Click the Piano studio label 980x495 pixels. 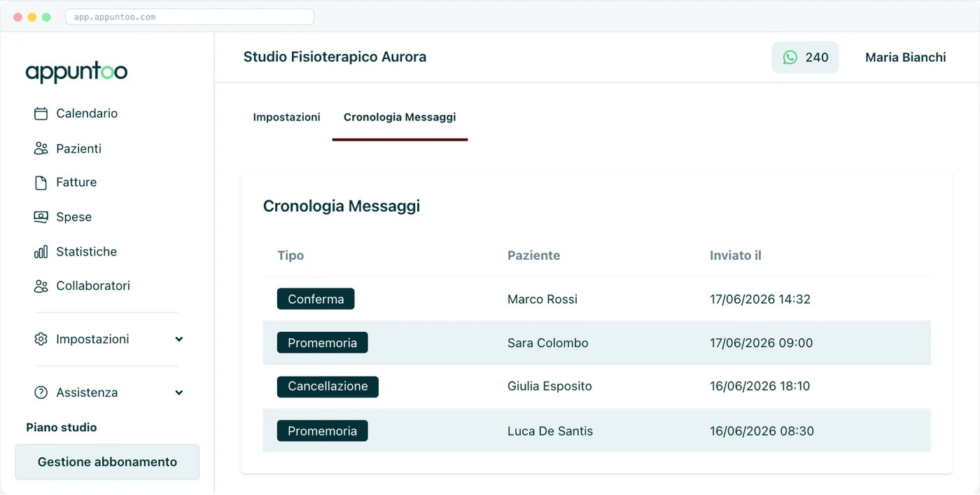tap(62, 427)
